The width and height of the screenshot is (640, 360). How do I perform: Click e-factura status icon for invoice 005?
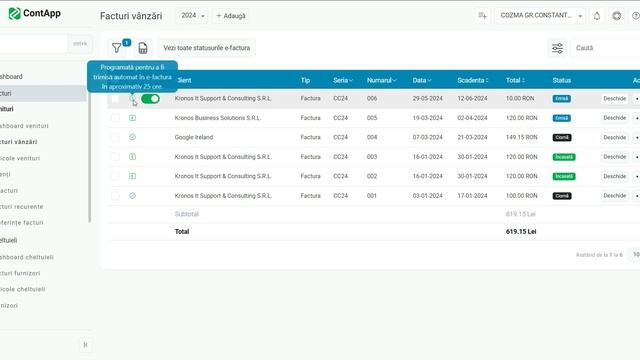tap(132, 118)
